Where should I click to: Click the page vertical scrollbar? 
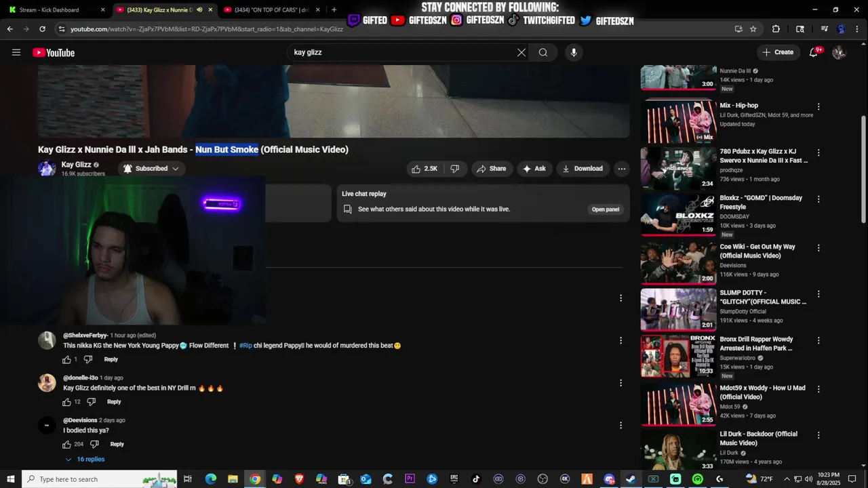[x=864, y=169]
